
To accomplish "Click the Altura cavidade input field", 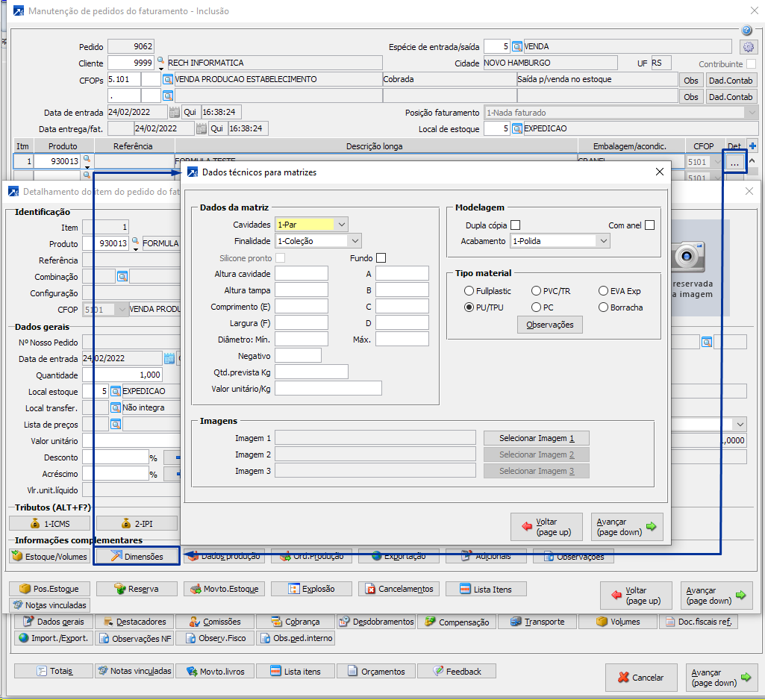I will point(302,274).
